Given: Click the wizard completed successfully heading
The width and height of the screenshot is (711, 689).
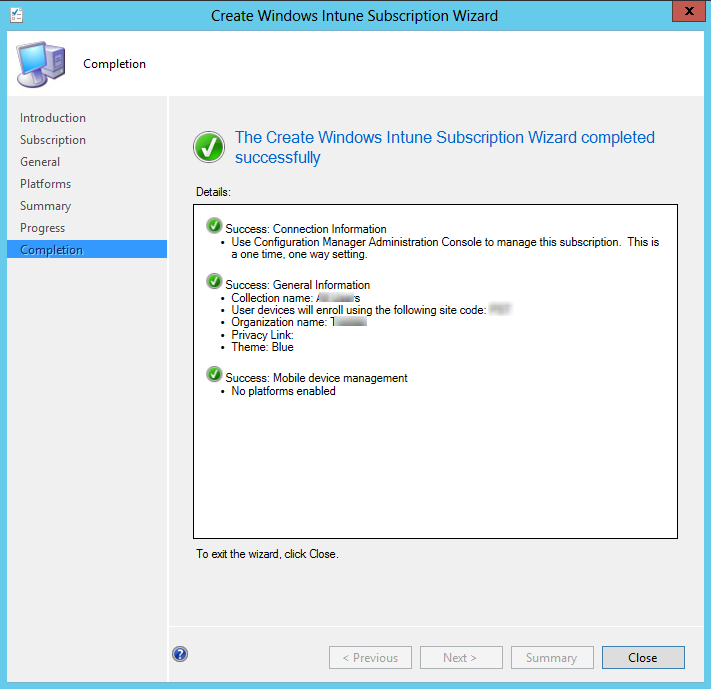Looking at the screenshot, I should (x=445, y=147).
